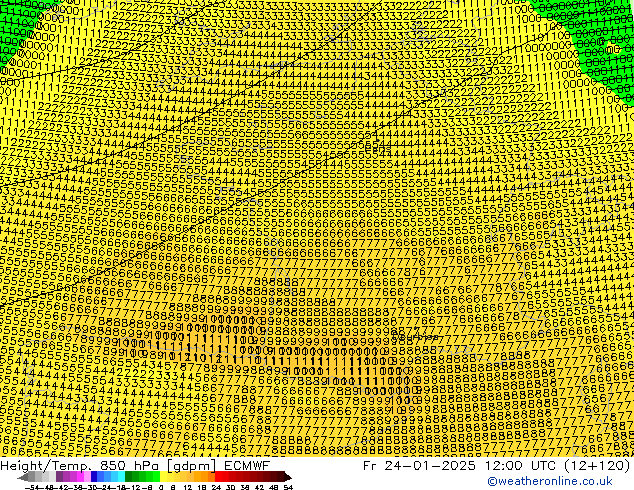Click the '54' legend scale label
Screen dimensions: 634x490
288,487
